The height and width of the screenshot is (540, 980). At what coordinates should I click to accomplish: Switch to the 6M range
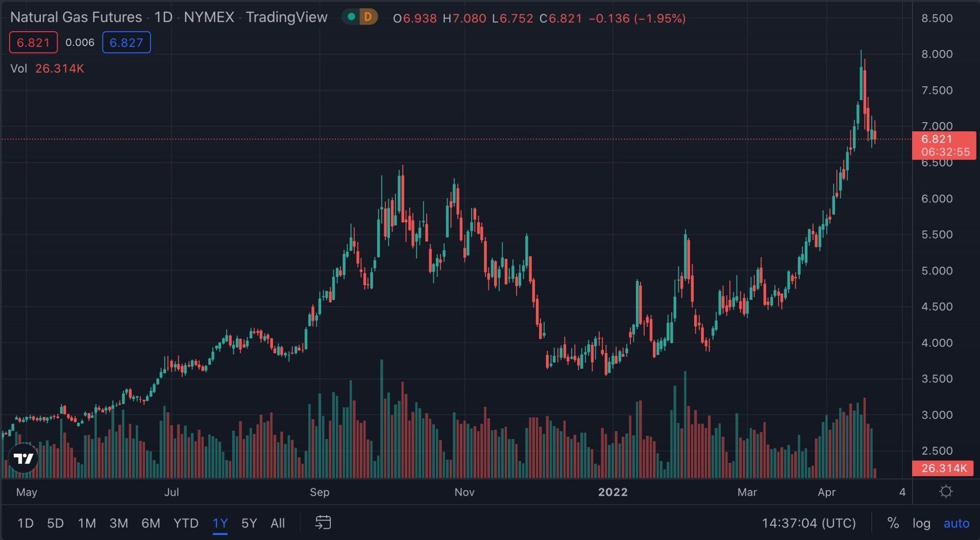click(151, 523)
